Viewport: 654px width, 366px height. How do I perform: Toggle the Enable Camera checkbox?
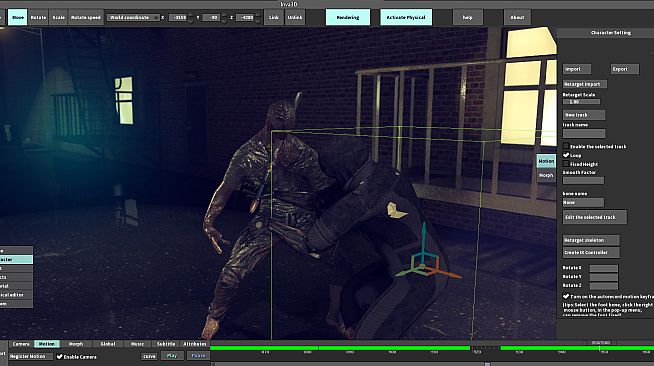point(60,357)
